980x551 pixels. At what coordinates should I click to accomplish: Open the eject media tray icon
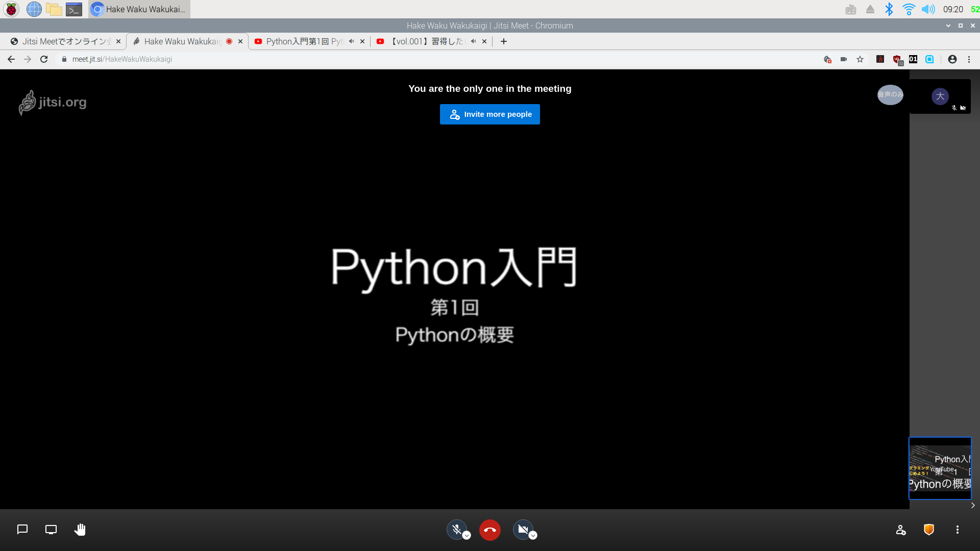870,9
